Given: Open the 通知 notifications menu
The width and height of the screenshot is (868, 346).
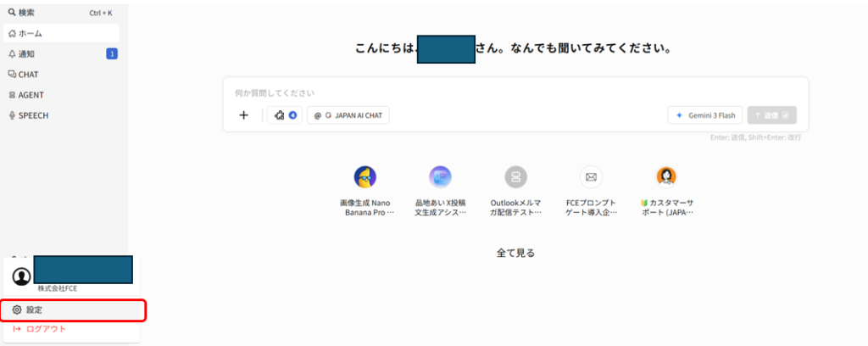Looking at the screenshot, I should [61, 53].
